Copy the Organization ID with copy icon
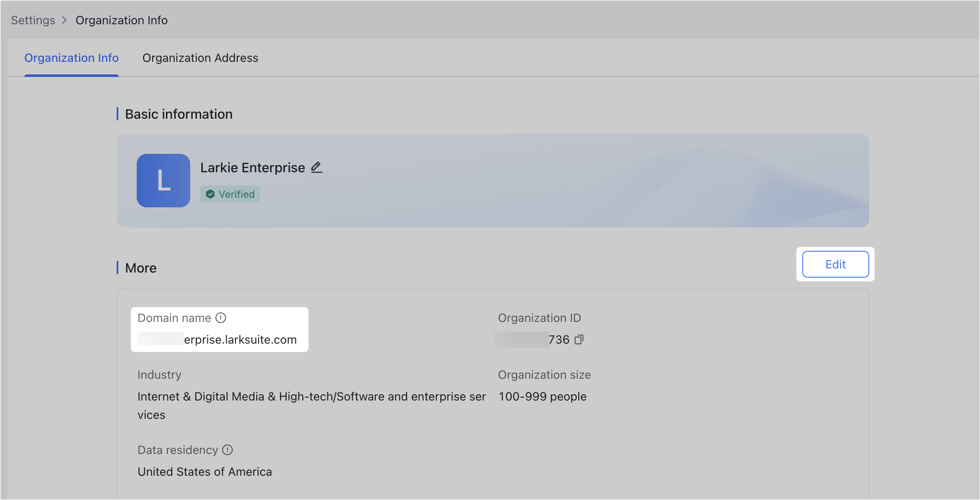Screen dimensions: 980x500 click(579, 339)
